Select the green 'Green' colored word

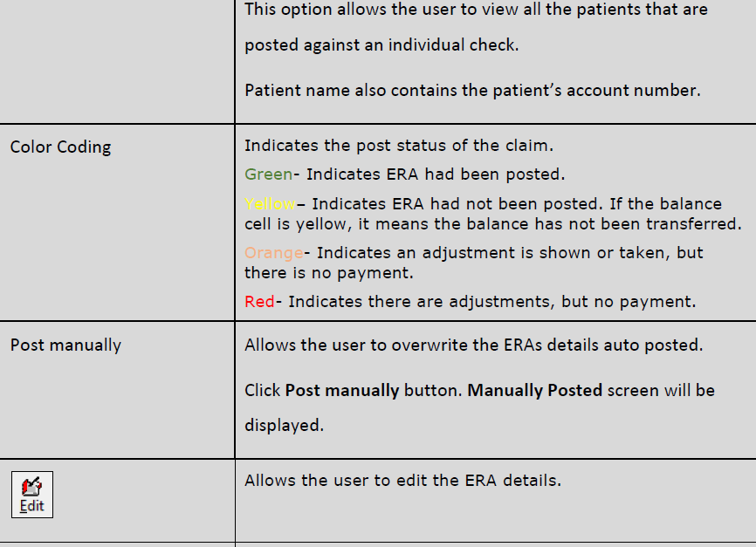pos(269,174)
